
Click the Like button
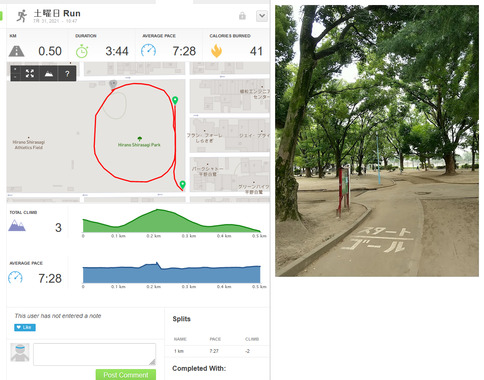(x=25, y=327)
